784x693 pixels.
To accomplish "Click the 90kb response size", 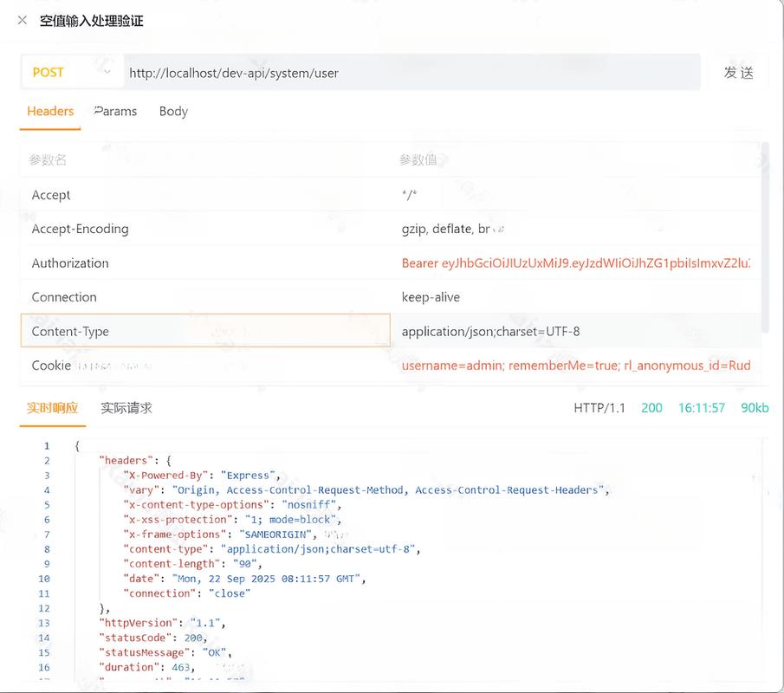I will pos(755,408).
